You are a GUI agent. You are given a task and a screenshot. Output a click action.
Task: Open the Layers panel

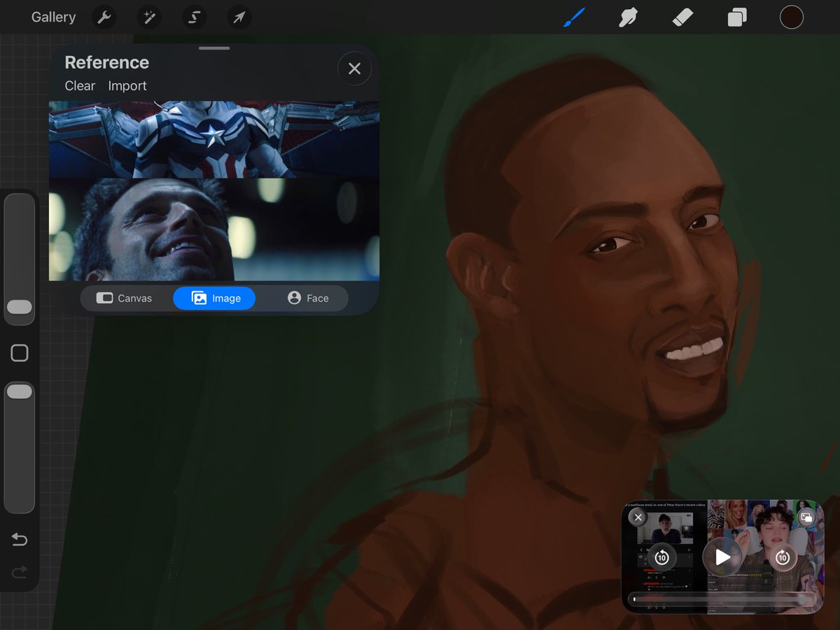(736, 17)
